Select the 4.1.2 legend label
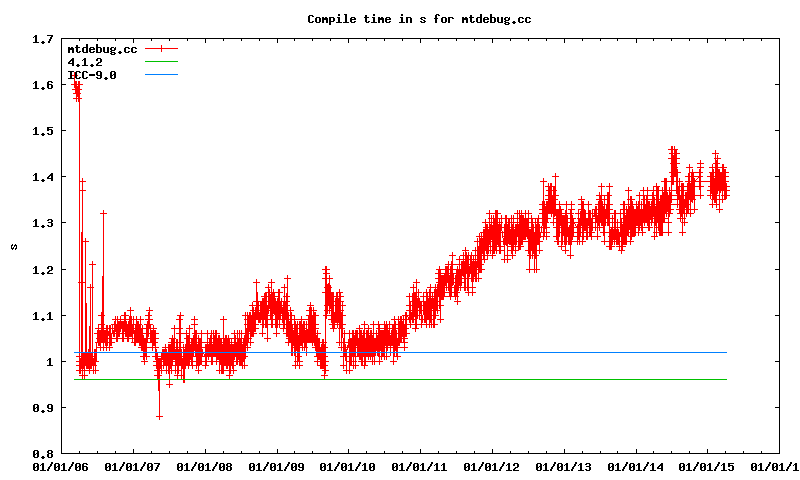800x480 pixels. click(x=84, y=62)
